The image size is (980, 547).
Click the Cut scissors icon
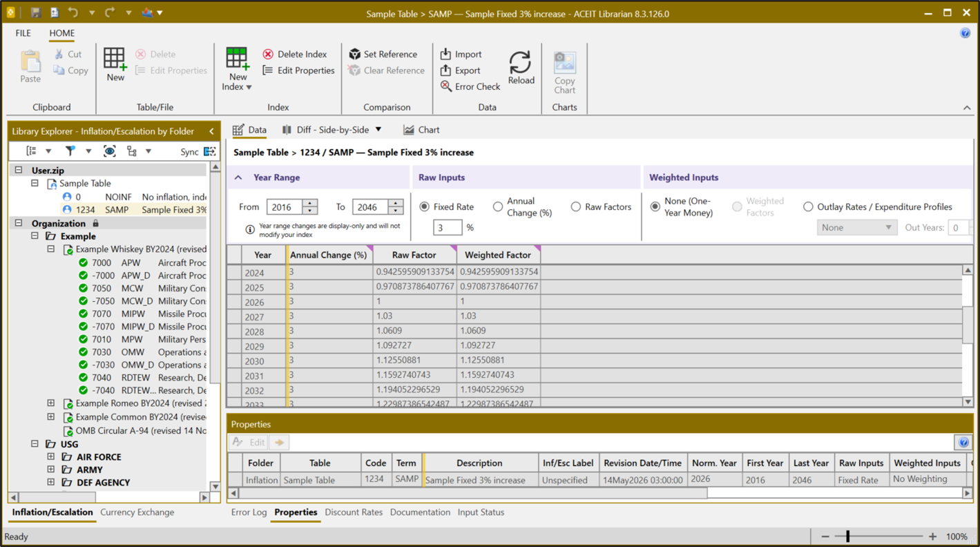click(59, 54)
